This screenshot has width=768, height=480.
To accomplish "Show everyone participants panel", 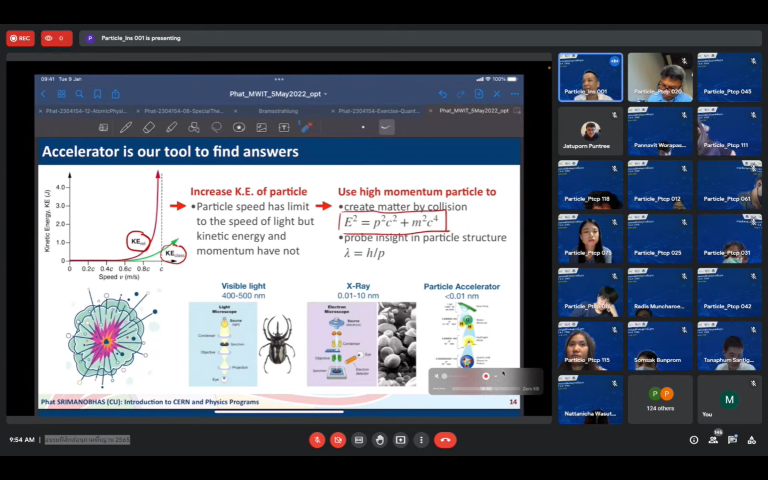I will 714,440.
